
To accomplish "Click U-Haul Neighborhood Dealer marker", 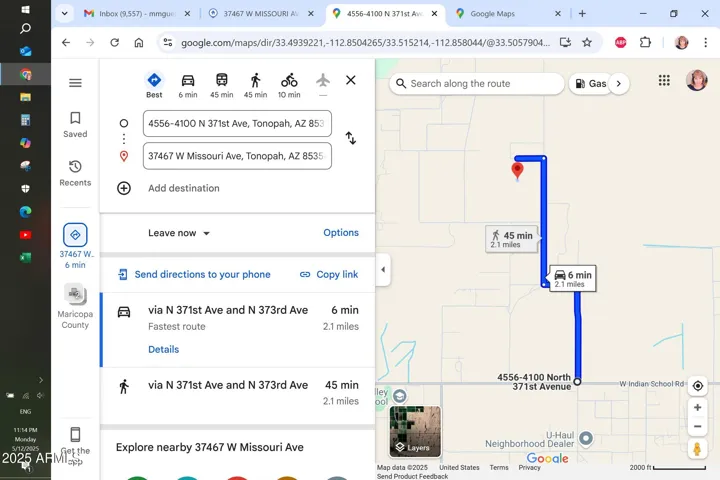I will [x=586, y=438].
